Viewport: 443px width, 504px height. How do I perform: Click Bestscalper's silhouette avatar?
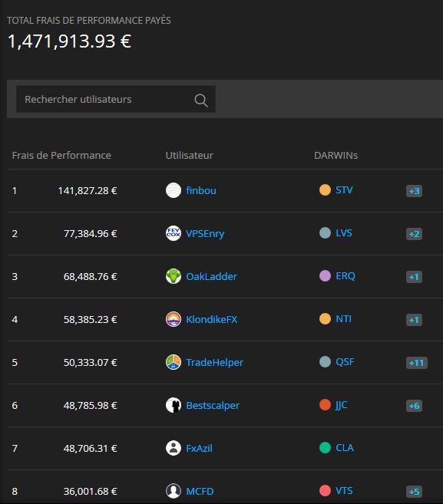tap(174, 405)
